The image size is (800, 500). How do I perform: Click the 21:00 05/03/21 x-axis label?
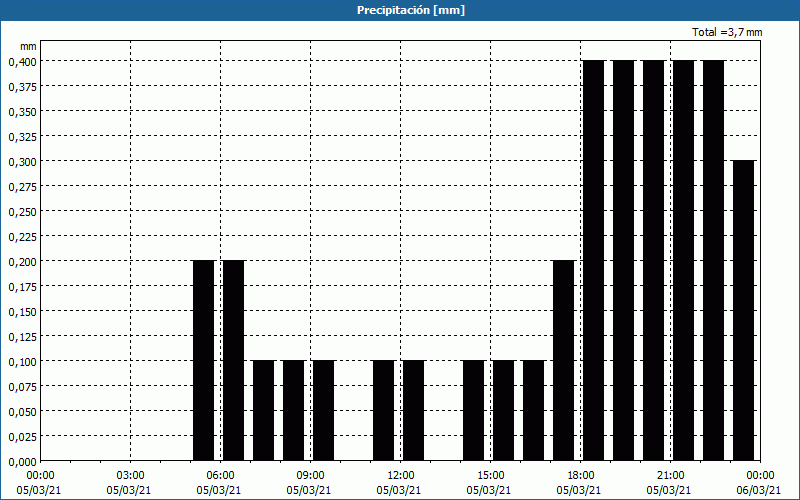click(x=669, y=483)
